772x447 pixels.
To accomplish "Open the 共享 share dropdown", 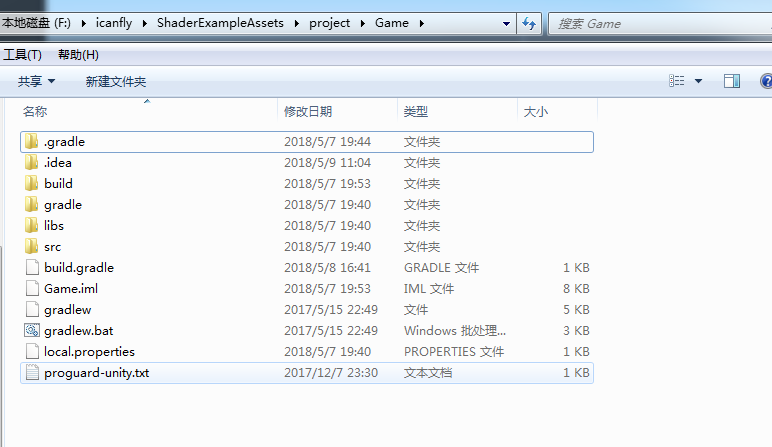I will point(36,81).
